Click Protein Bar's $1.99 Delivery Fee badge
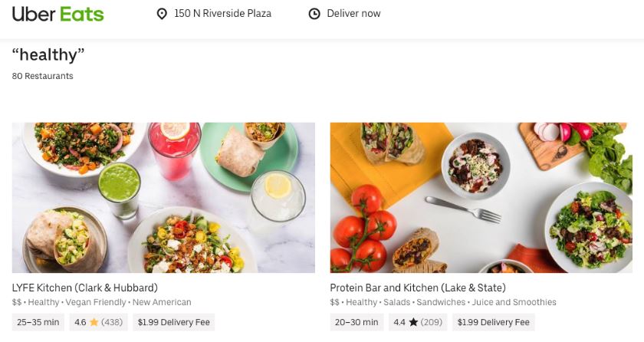This screenshot has height=342, width=644. tap(493, 323)
